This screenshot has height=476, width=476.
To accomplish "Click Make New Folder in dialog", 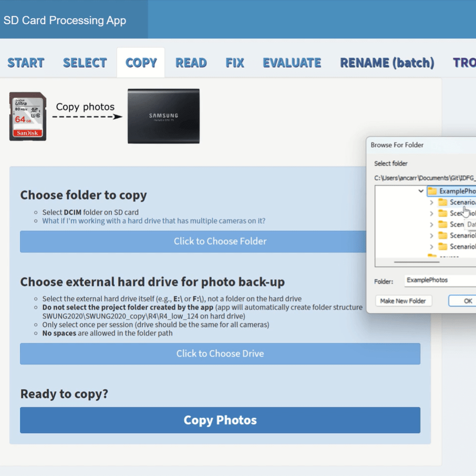I will point(403,301).
